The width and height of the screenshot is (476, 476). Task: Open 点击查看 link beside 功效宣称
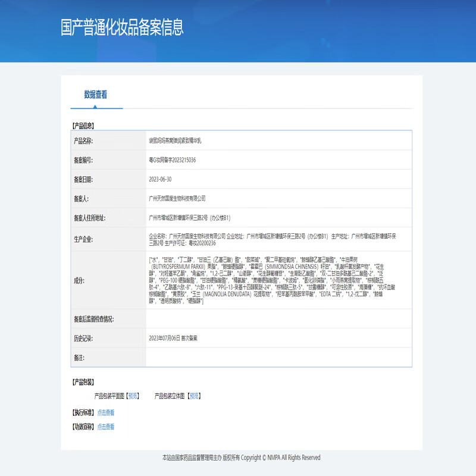(106, 427)
